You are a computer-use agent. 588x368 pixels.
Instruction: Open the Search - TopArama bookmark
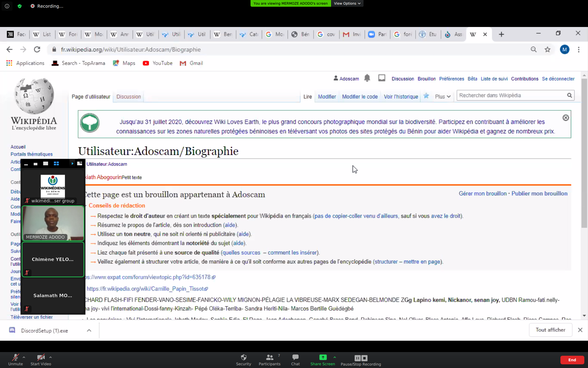[78, 63]
